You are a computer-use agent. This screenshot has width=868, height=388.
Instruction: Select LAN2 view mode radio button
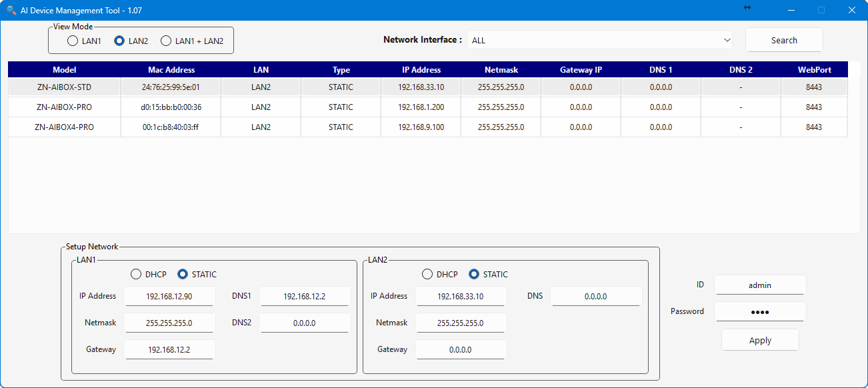point(120,41)
